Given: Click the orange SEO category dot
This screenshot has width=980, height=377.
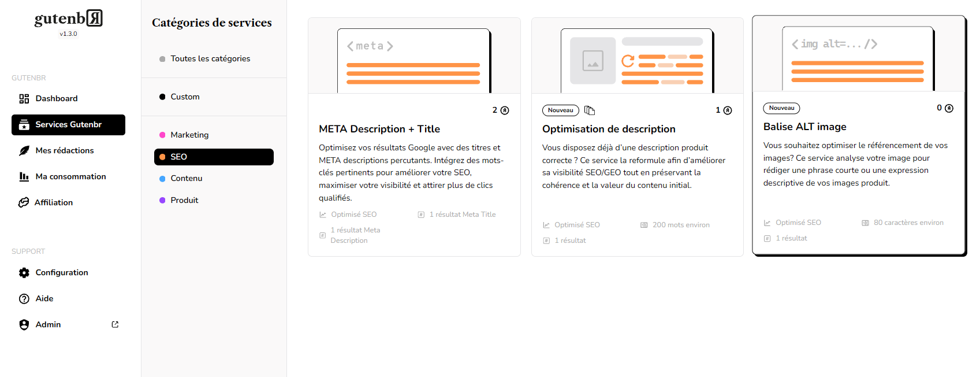Looking at the screenshot, I should click(162, 157).
